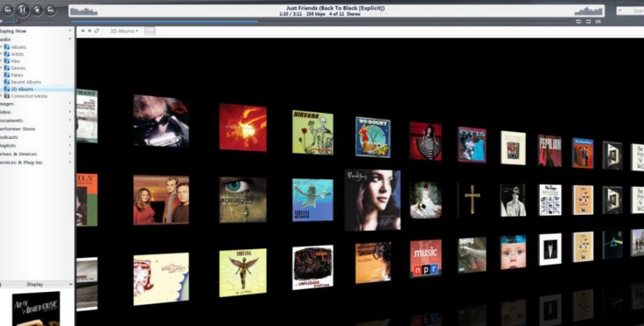Open the Albums icon in the tree

point(6,47)
